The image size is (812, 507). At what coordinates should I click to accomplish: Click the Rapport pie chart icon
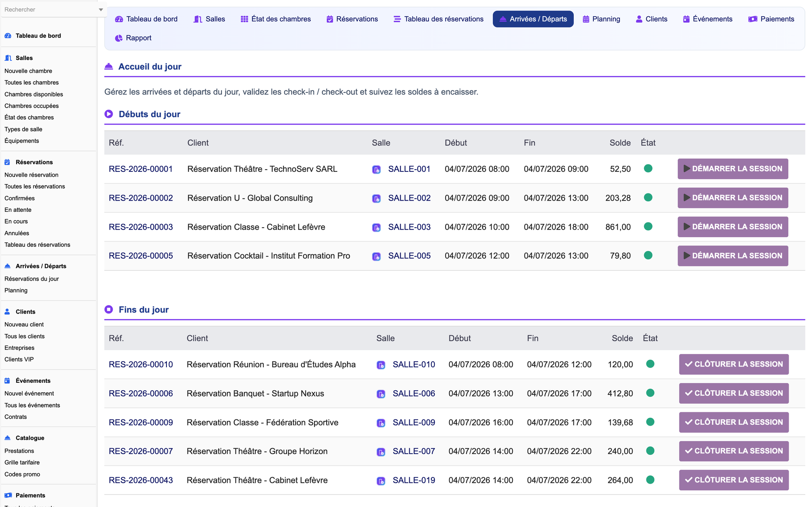[x=119, y=38]
